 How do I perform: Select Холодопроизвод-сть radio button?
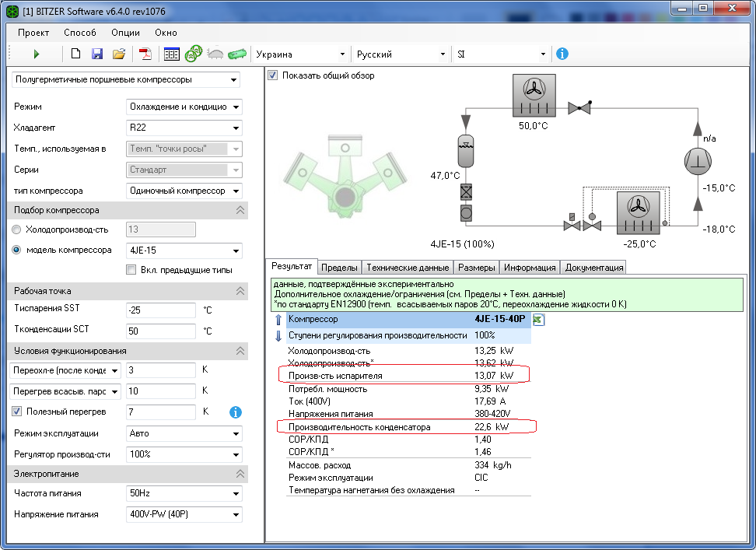(16, 229)
